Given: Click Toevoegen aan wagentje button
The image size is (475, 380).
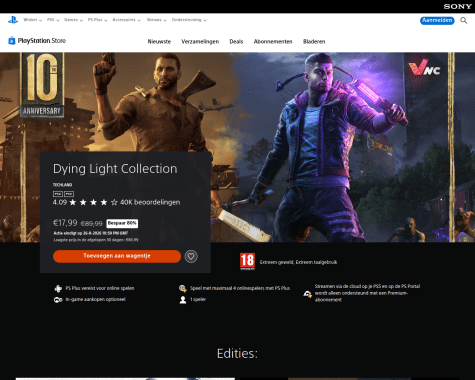Looking at the screenshot, I should coord(117,256).
